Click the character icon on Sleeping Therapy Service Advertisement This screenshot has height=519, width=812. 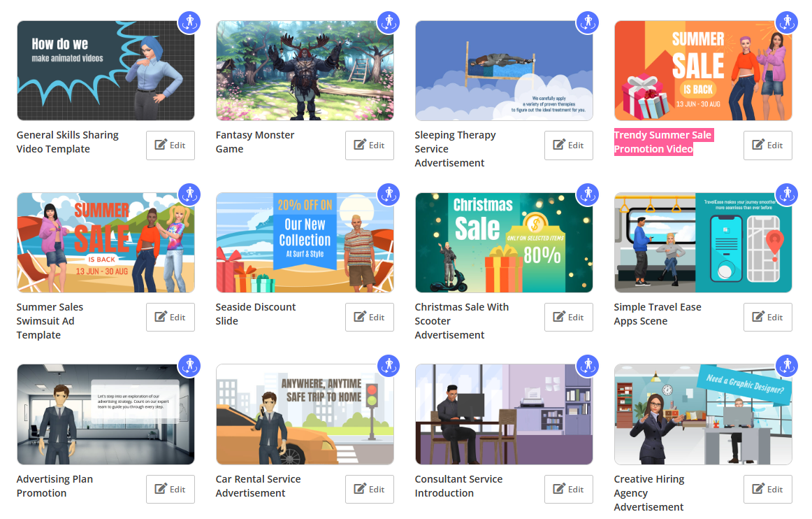(588, 22)
